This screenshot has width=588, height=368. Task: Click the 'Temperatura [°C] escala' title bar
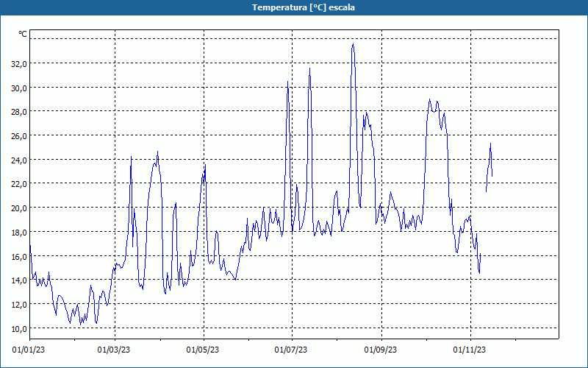click(294, 7)
